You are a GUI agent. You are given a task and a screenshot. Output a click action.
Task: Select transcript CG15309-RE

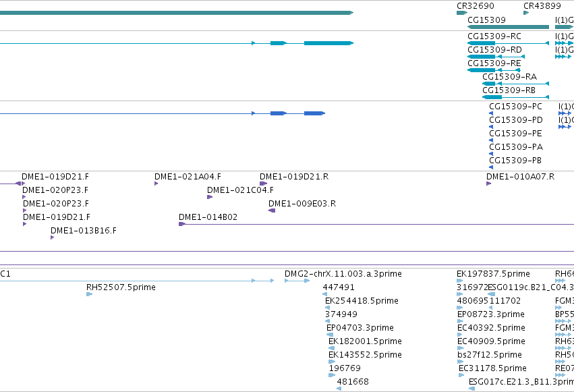click(494, 63)
